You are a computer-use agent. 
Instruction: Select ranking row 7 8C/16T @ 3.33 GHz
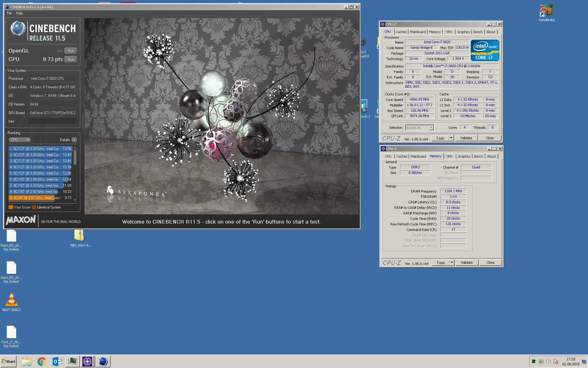40,186
